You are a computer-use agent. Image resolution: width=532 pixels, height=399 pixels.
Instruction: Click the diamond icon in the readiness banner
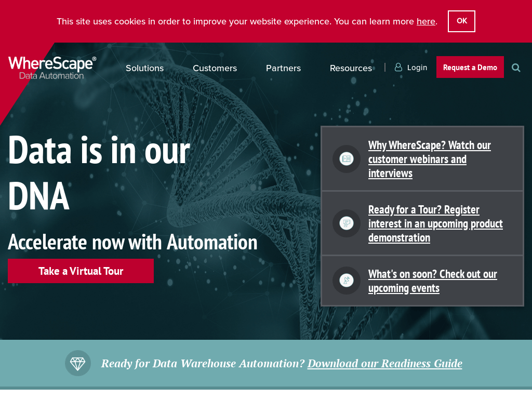click(x=78, y=363)
